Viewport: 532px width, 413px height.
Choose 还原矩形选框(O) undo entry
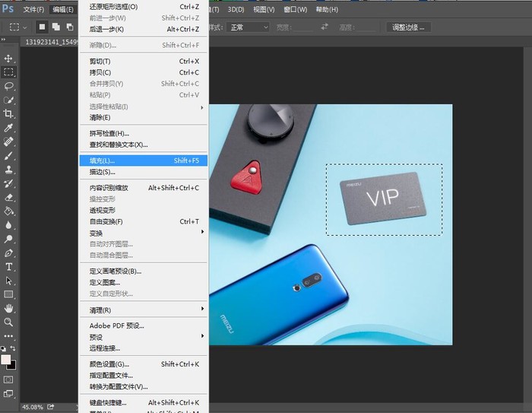pos(144,7)
